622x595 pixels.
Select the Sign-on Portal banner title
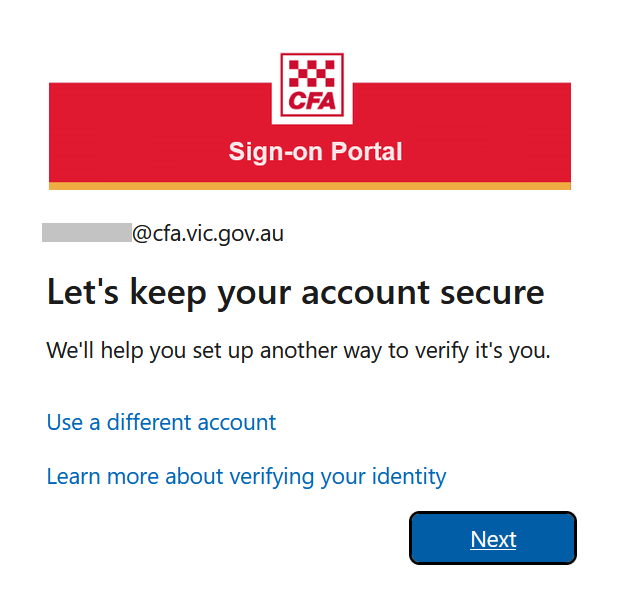(x=315, y=152)
